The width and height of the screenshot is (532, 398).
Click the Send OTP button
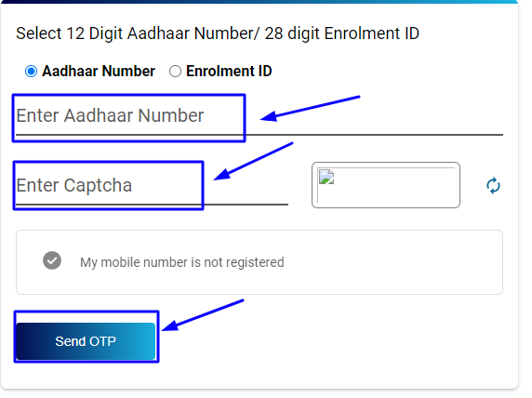(x=86, y=341)
